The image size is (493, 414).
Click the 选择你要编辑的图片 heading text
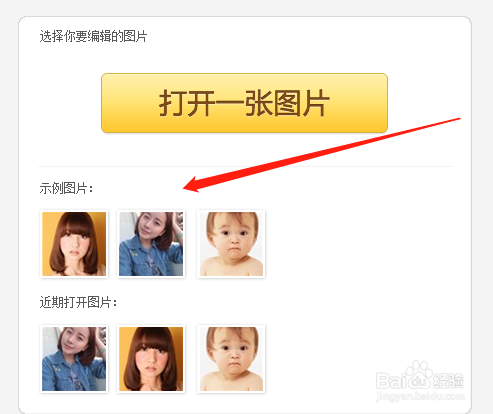[x=93, y=36]
